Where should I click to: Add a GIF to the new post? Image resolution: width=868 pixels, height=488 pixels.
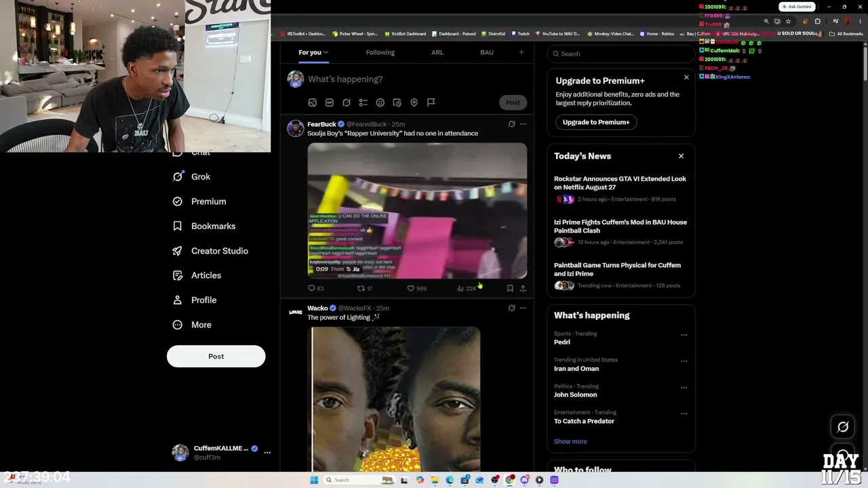point(330,102)
